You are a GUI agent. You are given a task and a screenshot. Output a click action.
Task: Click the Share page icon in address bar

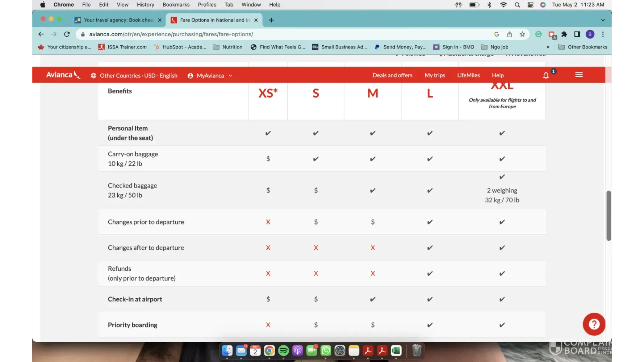click(510, 34)
